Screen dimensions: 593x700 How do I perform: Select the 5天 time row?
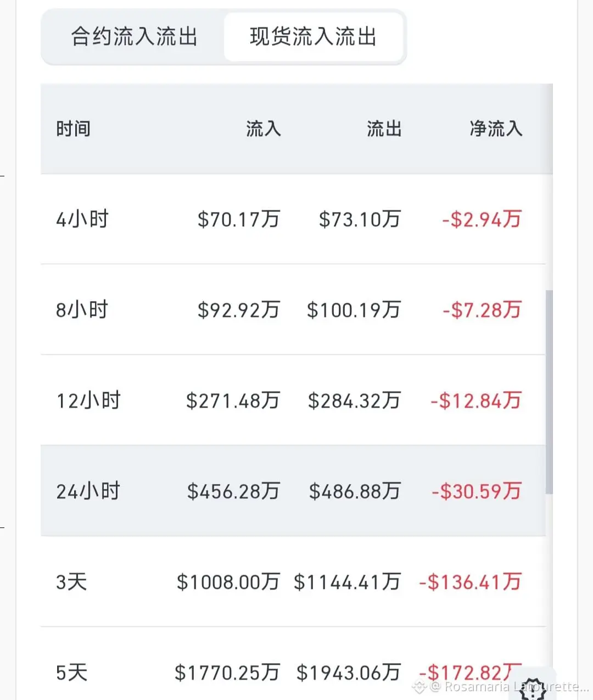(71, 672)
